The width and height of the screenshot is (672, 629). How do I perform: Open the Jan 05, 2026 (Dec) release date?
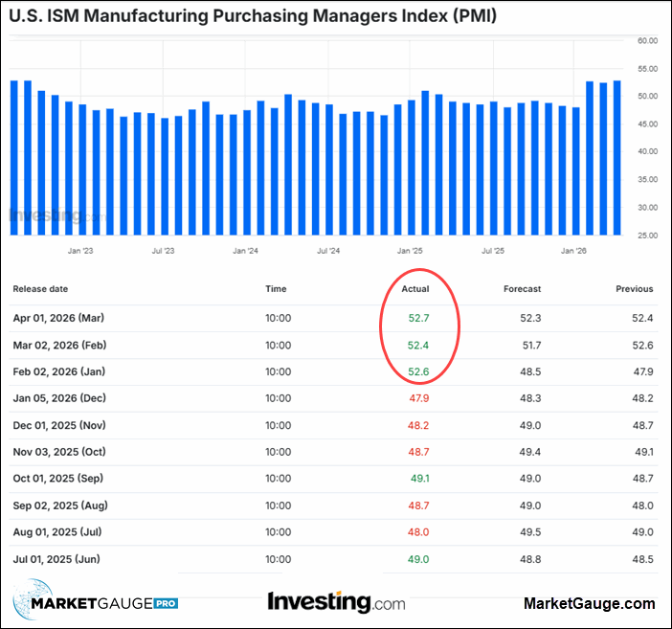[x=59, y=398]
